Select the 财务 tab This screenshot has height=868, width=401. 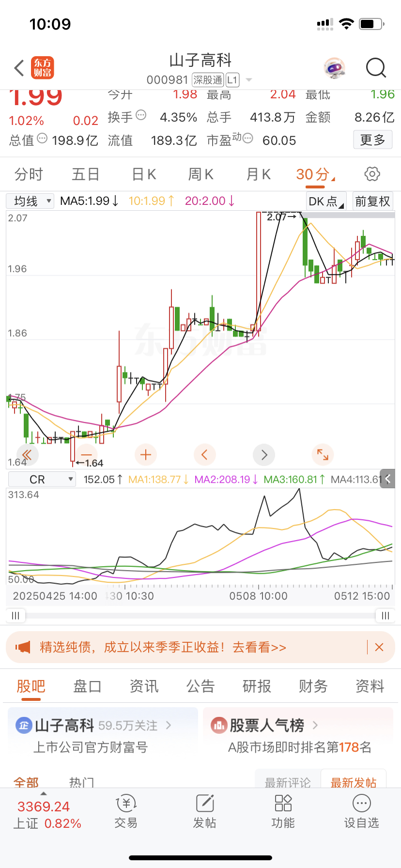tap(313, 686)
